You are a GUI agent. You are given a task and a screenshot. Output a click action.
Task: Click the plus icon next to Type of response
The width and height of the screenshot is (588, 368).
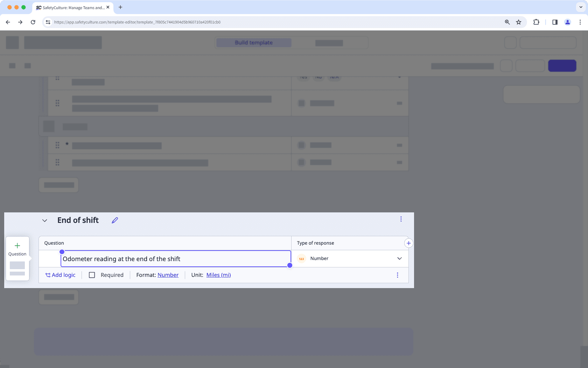click(408, 243)
